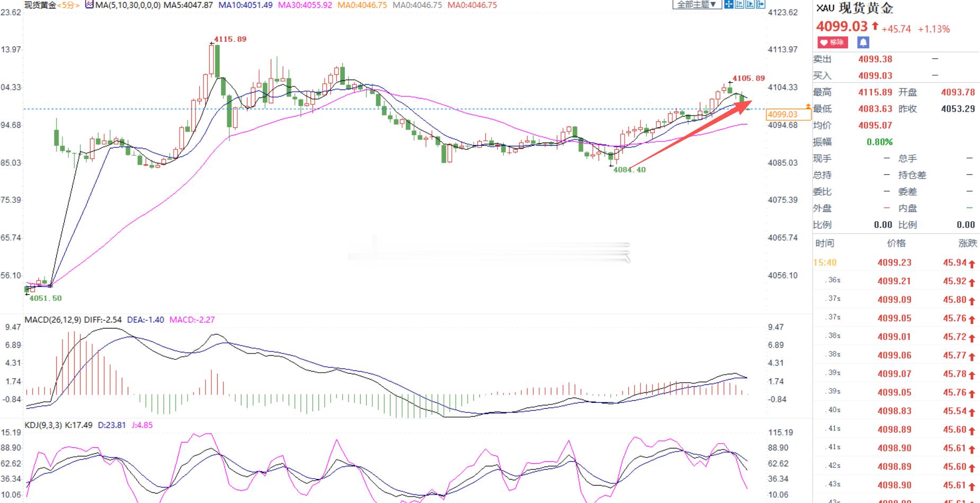The width and height of the screenshot is (980, 503).
Task: Click the 移除 remove-from-watchlist button
Action: pos(833,42)
